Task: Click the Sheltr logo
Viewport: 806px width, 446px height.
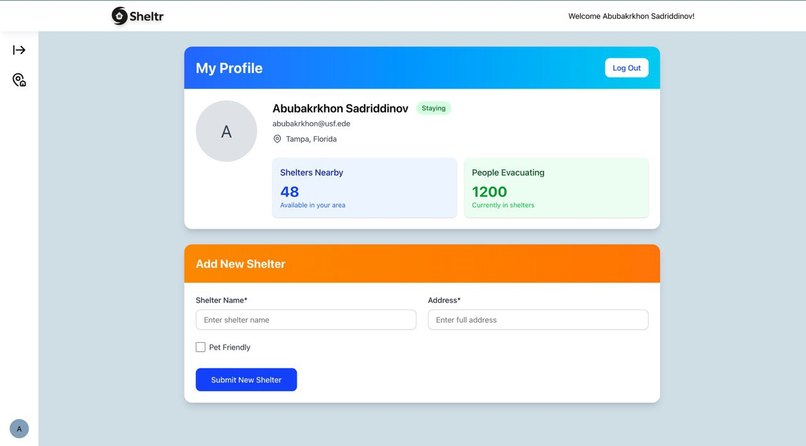Action: (137, 16)
